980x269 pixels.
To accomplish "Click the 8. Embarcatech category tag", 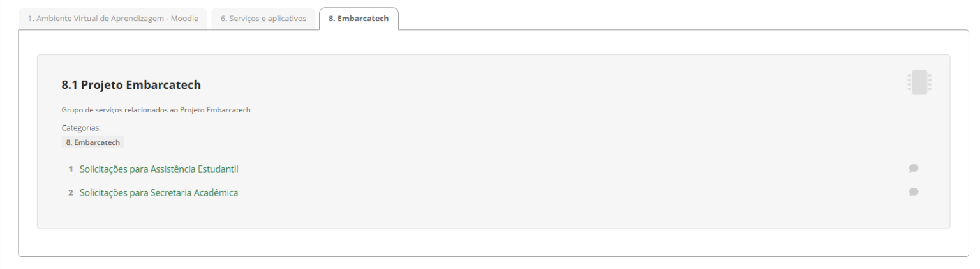I will (x=93, y=142).
